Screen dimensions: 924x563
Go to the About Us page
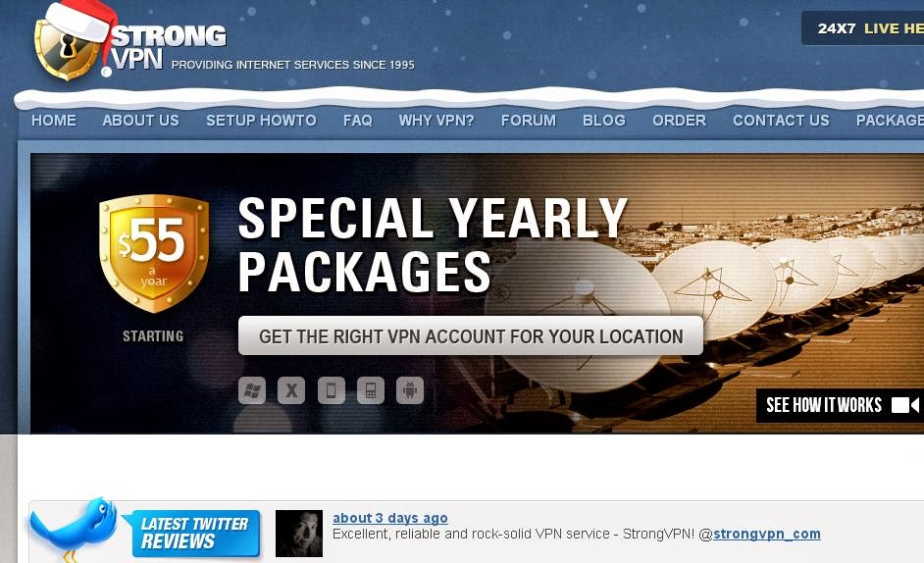141,121
